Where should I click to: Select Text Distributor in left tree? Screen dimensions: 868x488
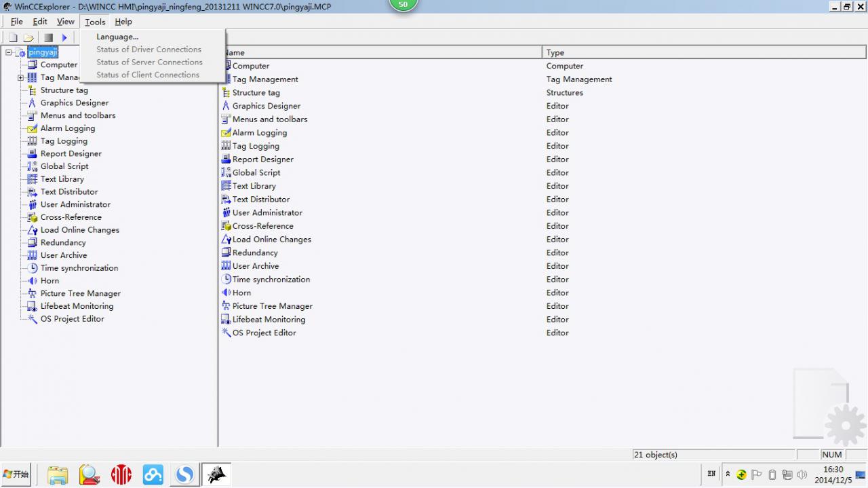coord(69,192)
